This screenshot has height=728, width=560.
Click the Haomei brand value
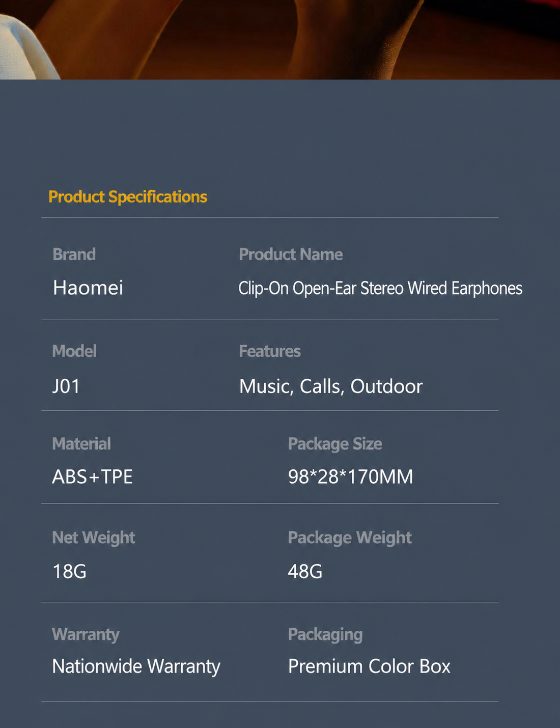click(x=88, y=288)
